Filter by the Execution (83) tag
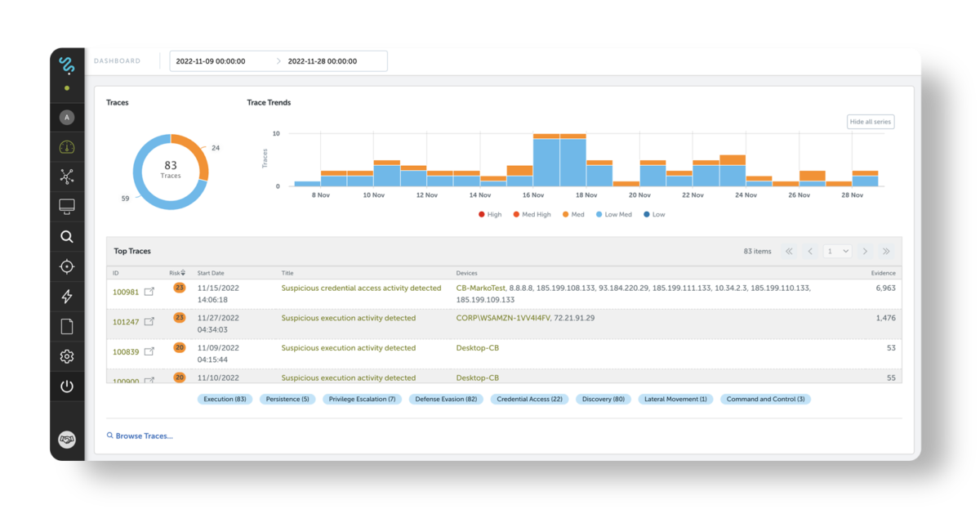 (225, 400)
